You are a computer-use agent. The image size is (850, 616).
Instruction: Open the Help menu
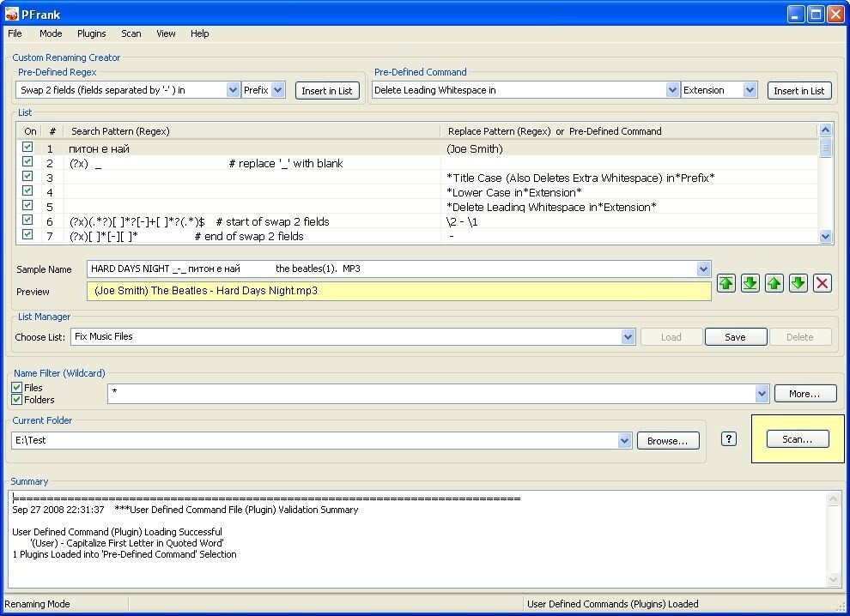pyautogui.click(x=199, y=33)
